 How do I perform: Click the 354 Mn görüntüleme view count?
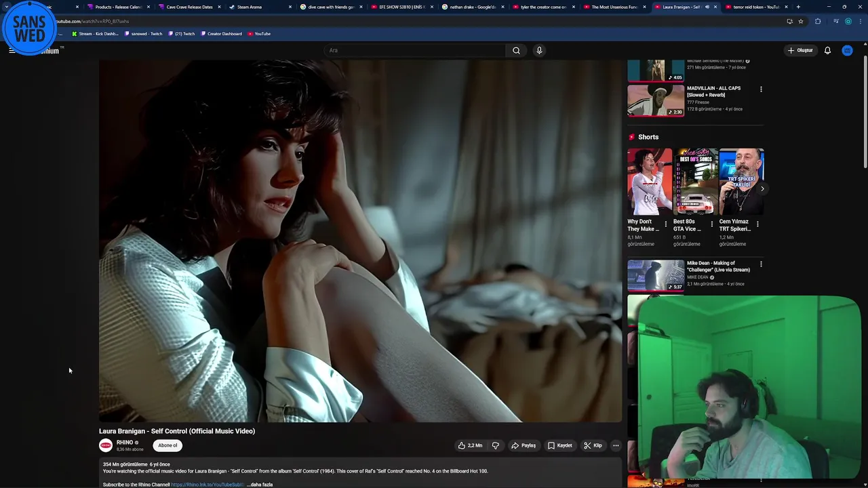click(125, 464)
